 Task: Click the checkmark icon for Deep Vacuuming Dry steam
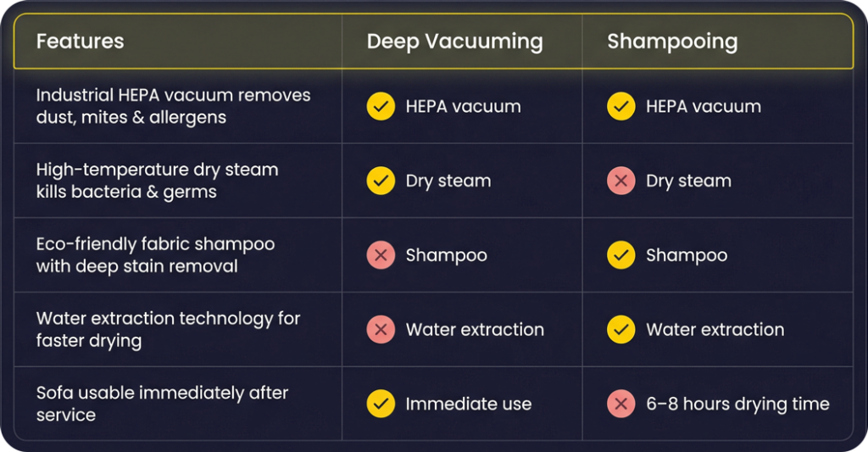pyautogui.click(x=381, y=181)
